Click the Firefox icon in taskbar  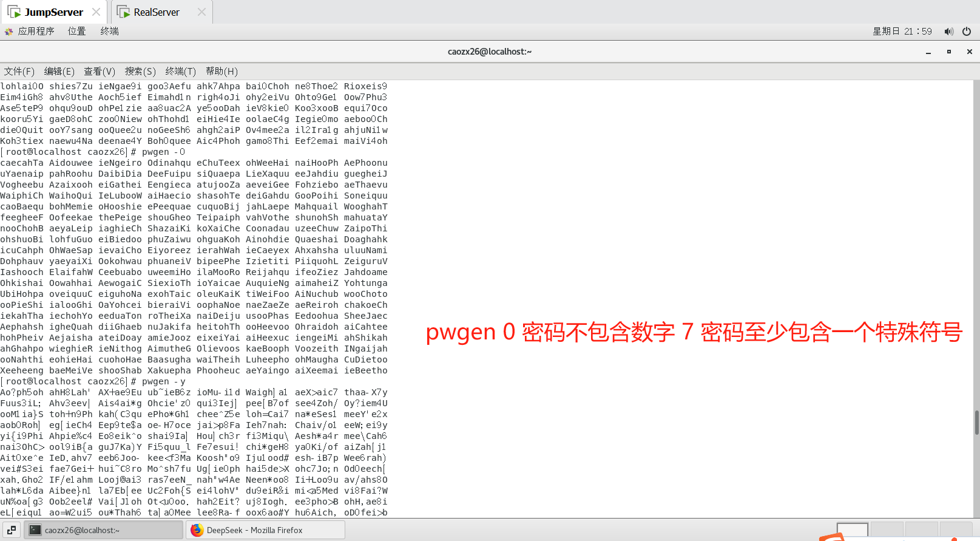[x=197, y=530]
